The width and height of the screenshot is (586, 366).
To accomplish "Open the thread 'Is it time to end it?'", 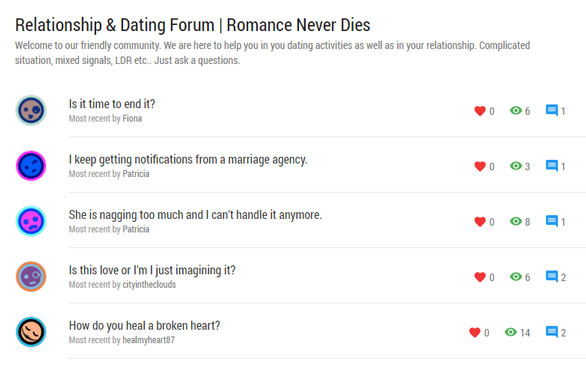I will pos(112,104).
